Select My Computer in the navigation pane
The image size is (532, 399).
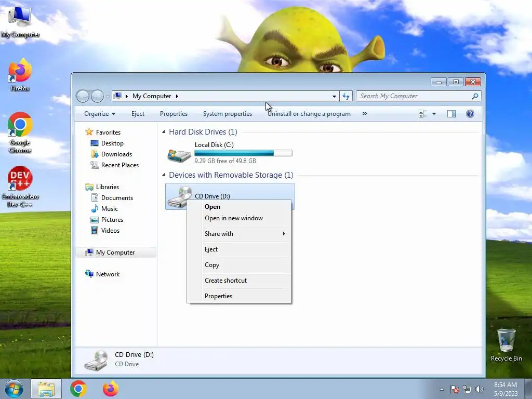(x=115, y=252)
